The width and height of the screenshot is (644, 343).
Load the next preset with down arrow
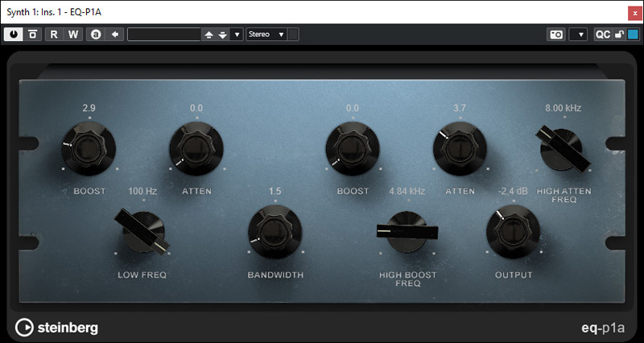[223, 35]
